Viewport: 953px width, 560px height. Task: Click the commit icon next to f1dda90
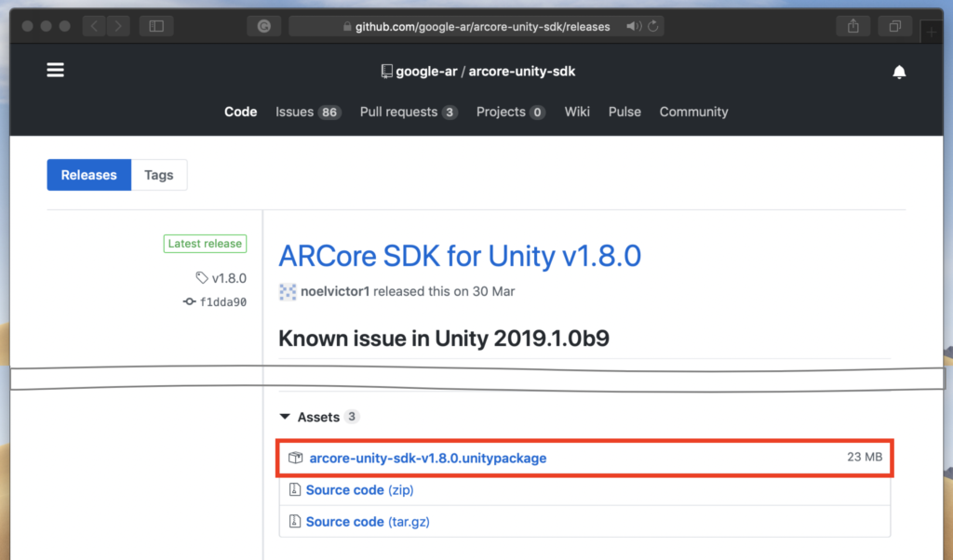click(x=189, y=301)
